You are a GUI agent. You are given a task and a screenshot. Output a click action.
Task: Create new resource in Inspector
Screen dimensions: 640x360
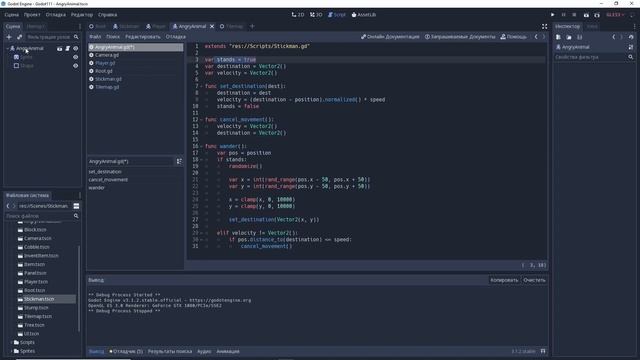[x=558, y=37]
